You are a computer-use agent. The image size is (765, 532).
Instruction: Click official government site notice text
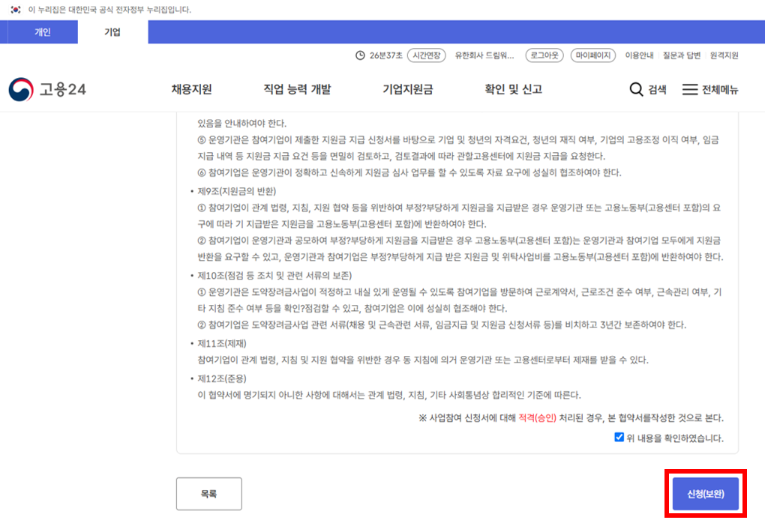[x=109, y=10]
